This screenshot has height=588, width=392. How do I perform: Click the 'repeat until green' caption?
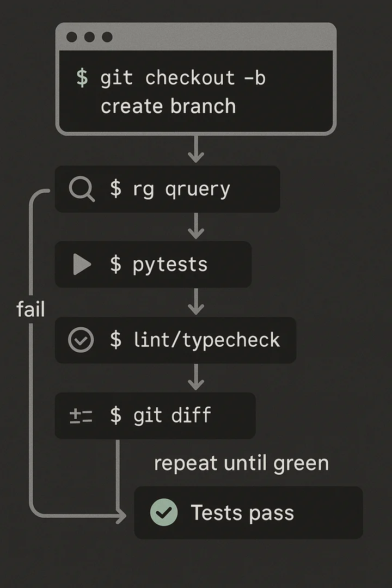242,464
